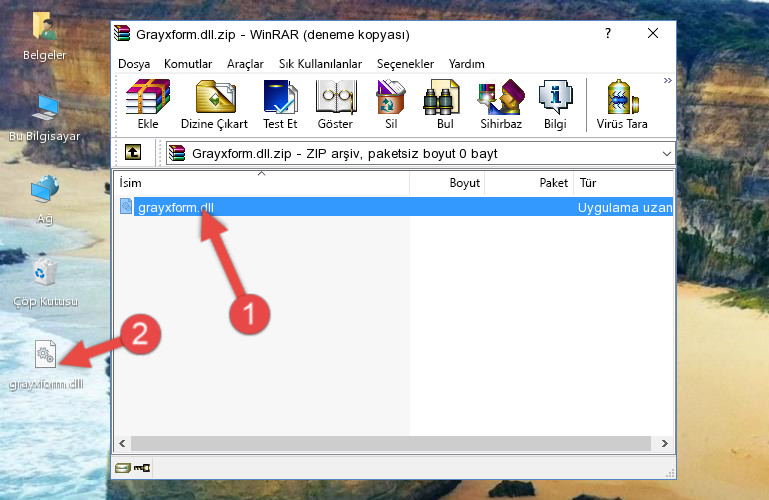Click the drive icon in status bar
Image resolution: width=769 pixels, height=500 pixels.
tap(123, 468)
